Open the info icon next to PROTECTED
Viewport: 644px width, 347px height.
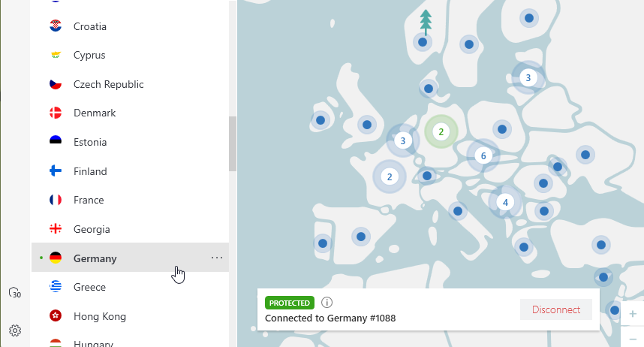[327, 303]
